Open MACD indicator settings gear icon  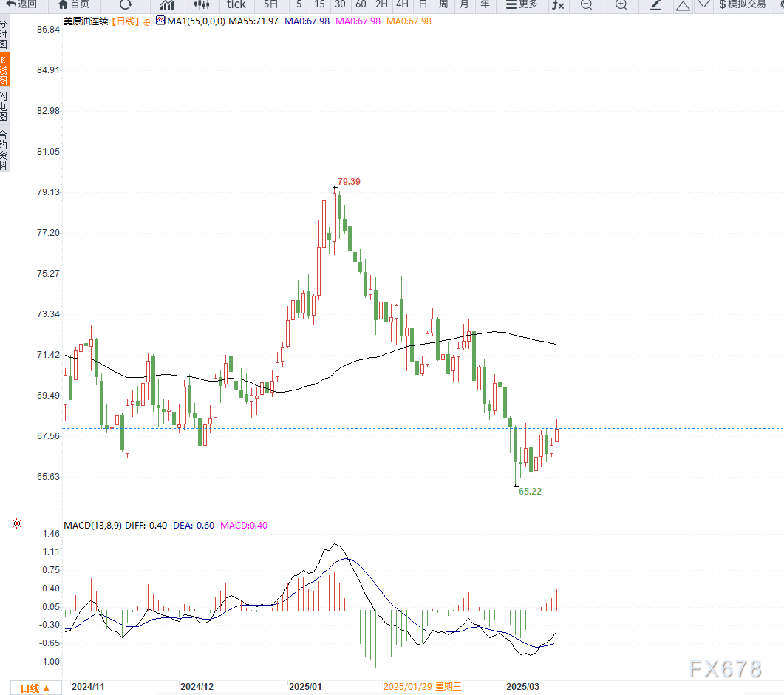tap(16, 524)
